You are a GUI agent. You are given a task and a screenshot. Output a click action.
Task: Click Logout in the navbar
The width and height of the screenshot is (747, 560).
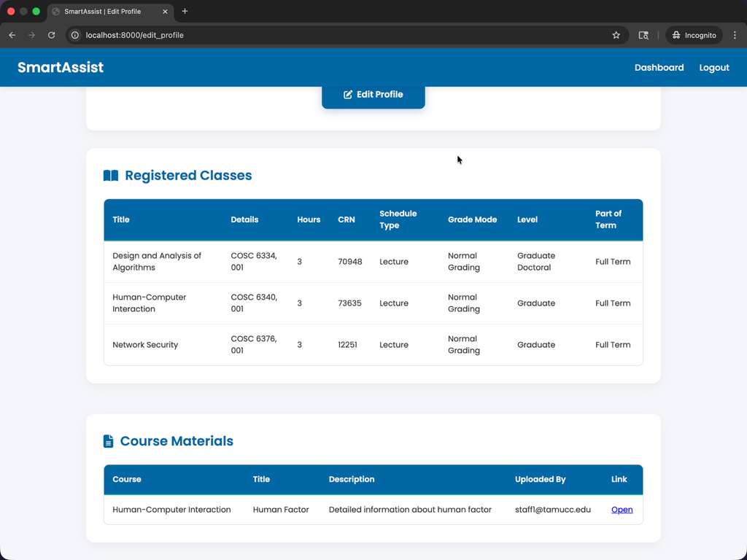point(714,68)
